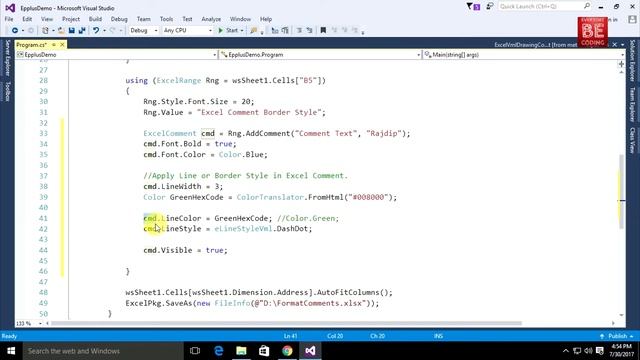Close the Program.cs tab
640x360 pixels.
click(x=62, y=44)
